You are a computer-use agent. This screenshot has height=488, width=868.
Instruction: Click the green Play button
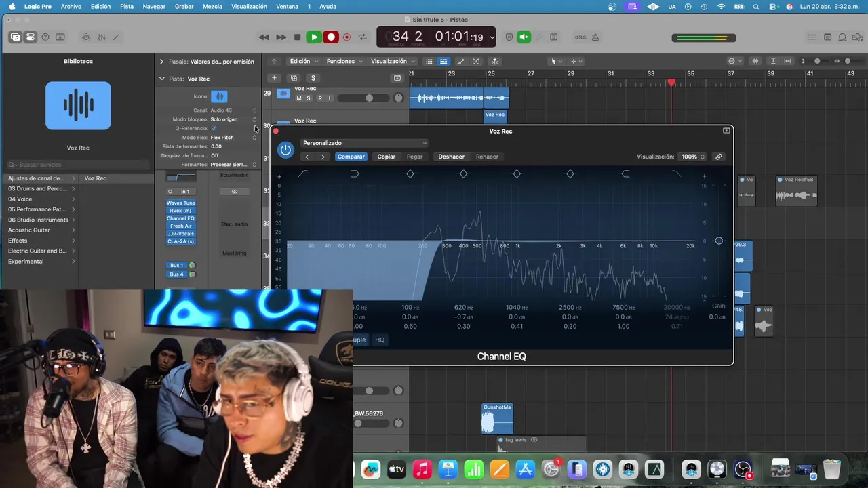click(313, 37)
